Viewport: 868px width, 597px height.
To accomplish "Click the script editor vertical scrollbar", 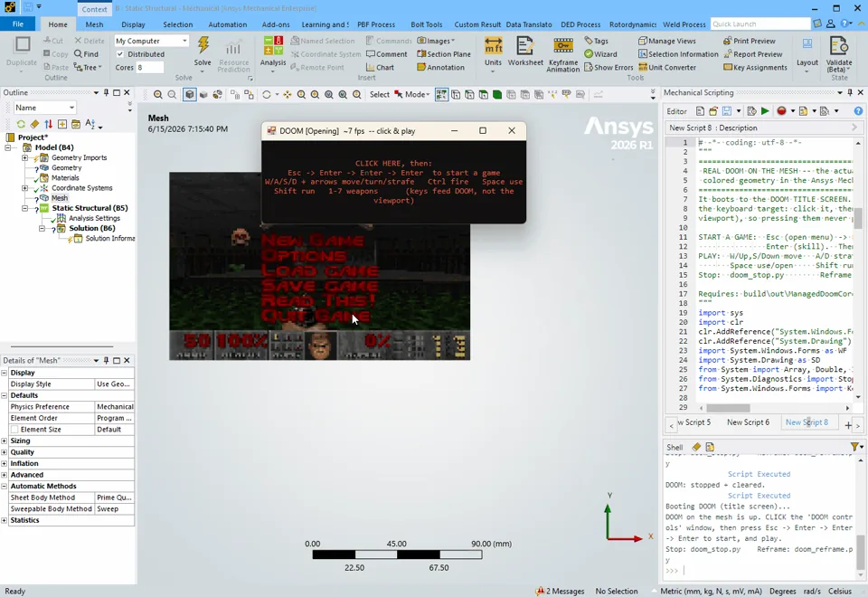I will (x=858, y=218).
